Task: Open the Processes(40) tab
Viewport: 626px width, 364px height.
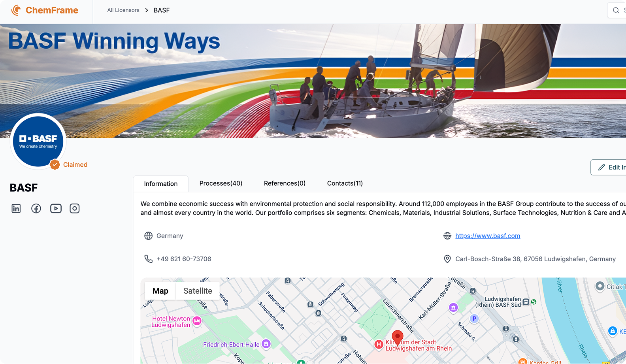Action: tap(221, 183)
